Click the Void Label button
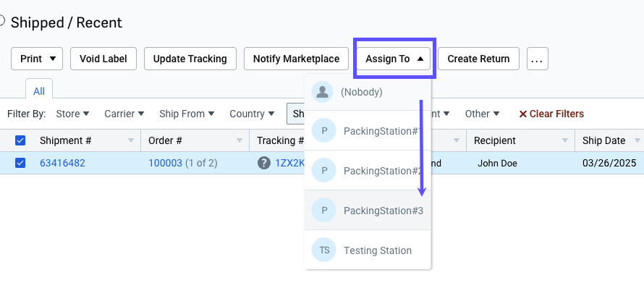The width and height of the screenshot is (644, 296). (x=103, y=59)
